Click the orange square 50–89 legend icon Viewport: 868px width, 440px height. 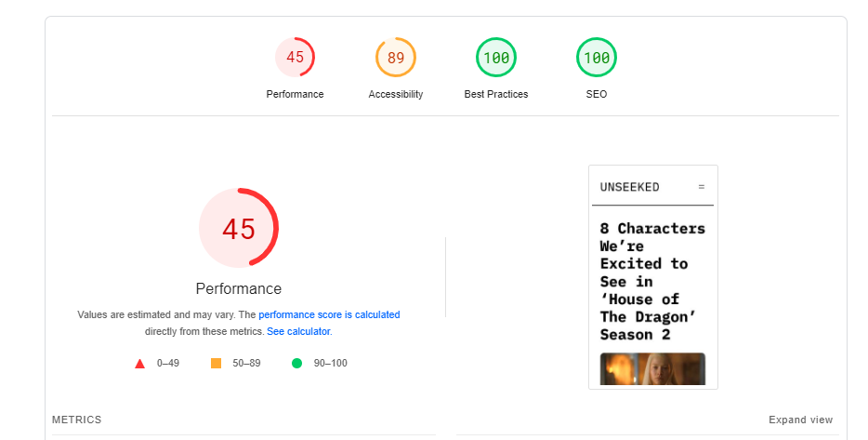pyautogui.click(x=216, y=364)
